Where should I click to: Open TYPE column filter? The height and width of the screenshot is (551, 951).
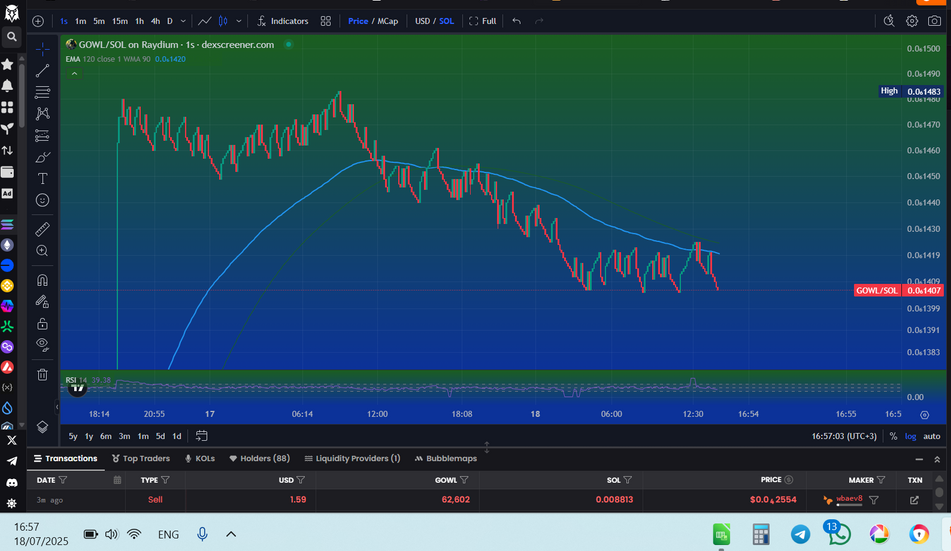tap(166, 480)
